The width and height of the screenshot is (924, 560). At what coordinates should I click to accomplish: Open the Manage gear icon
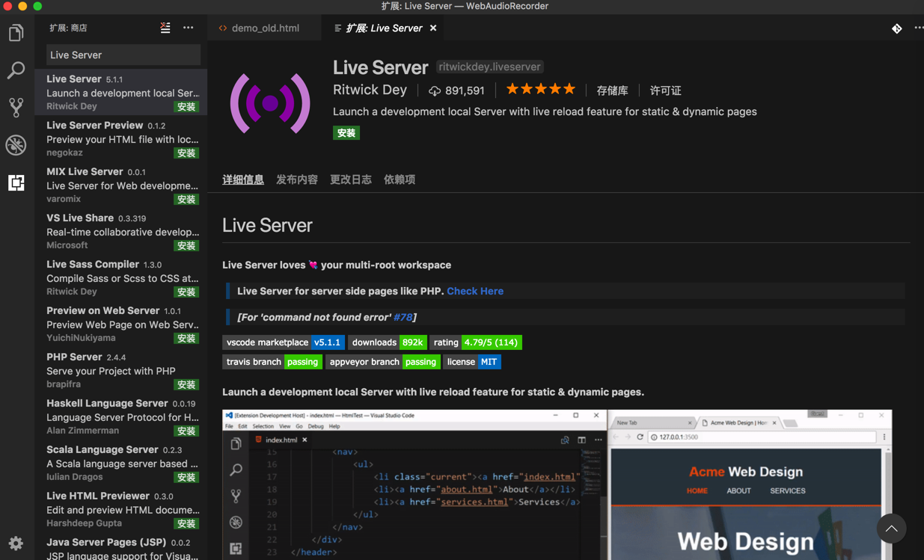coord(16,543)
